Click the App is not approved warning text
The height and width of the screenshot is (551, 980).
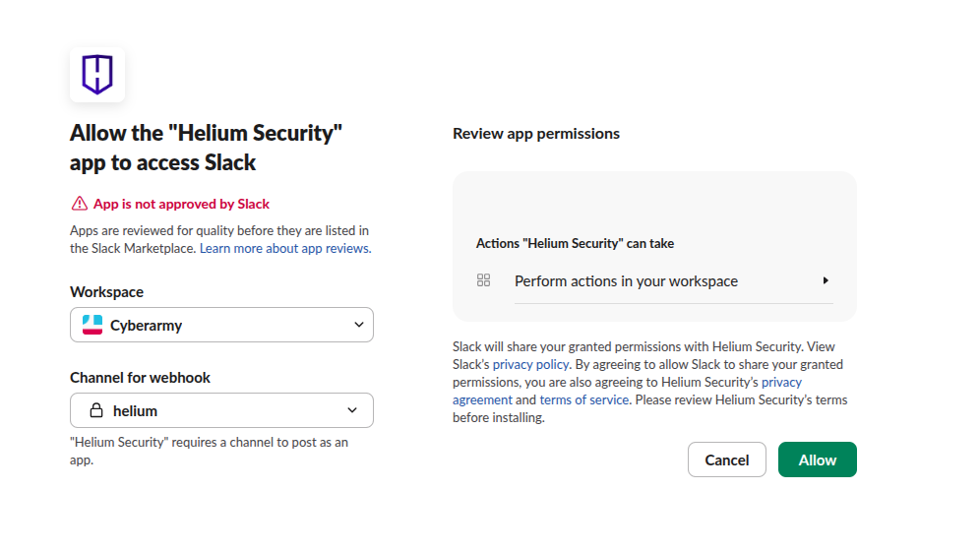point(181,204)
